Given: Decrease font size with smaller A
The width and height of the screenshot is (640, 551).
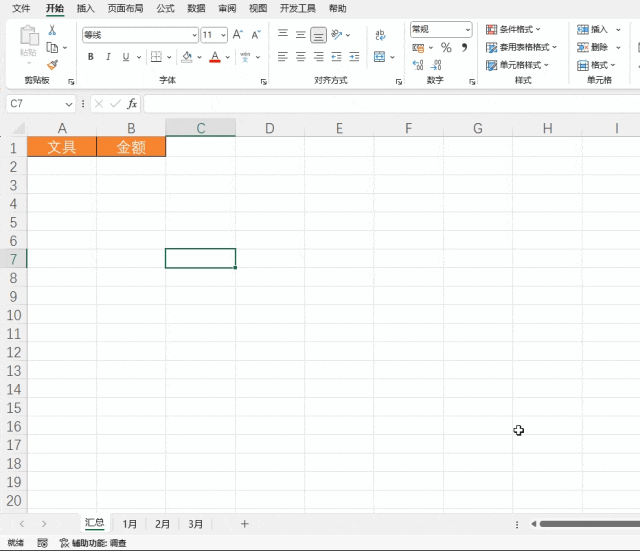Looking at the screenshot, I should coord(256,35).
